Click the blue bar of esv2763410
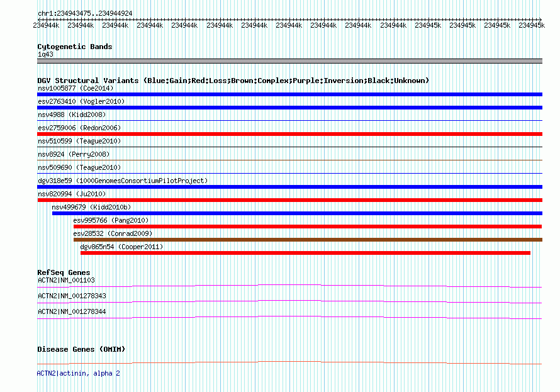 289,108
